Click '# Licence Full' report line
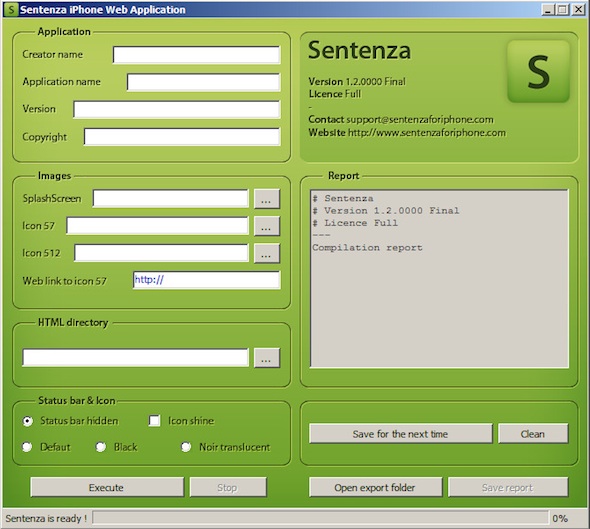590x529 pixels. (x=355, y=223)
